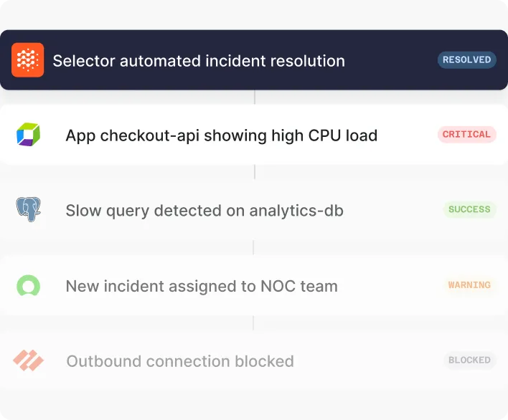Click the green SUCCESS status badge
The image size is (508, 420).
pos(469,209)
